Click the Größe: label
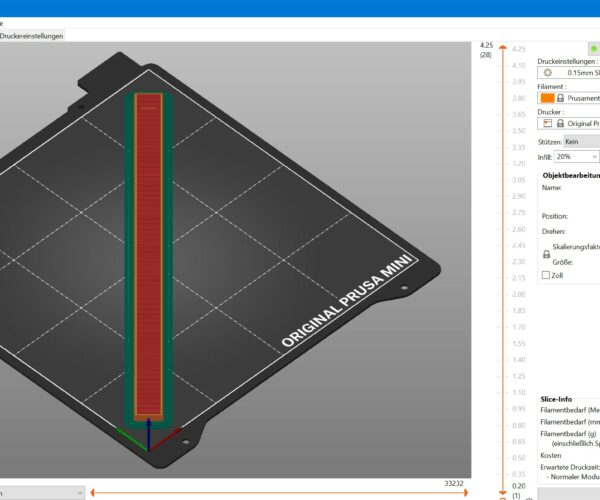The width and height of the screenshot is (600, 500). (x=562, y=262)
